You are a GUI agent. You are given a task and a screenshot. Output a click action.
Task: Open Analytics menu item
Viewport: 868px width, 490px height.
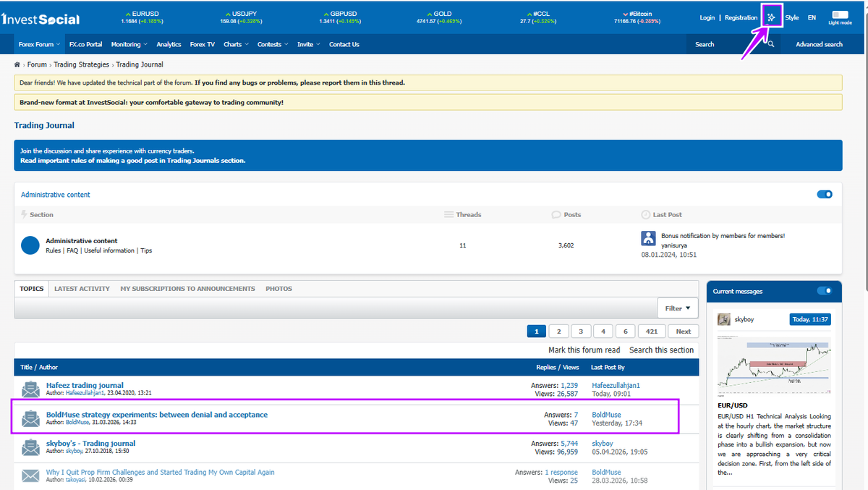tap(169, 44)
